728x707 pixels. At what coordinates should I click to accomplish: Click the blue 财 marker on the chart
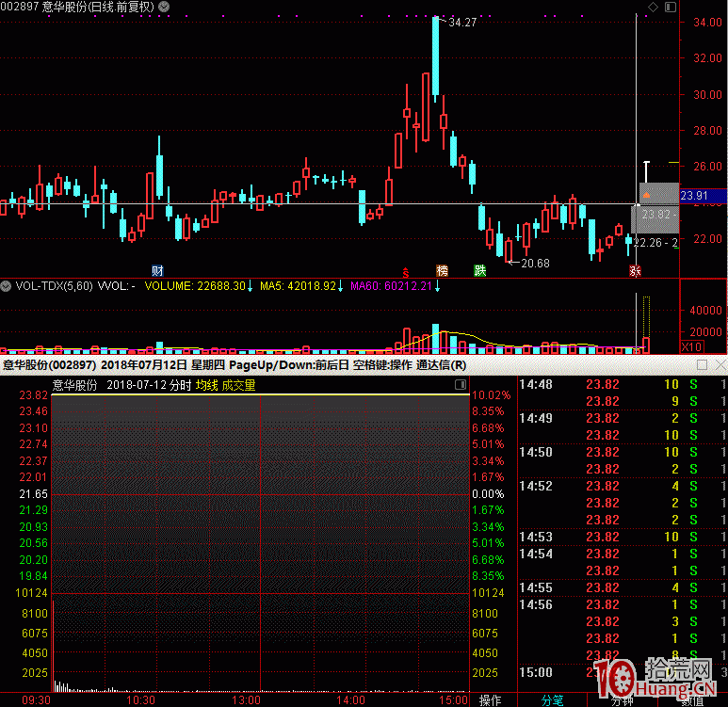(x=157, y=270)
